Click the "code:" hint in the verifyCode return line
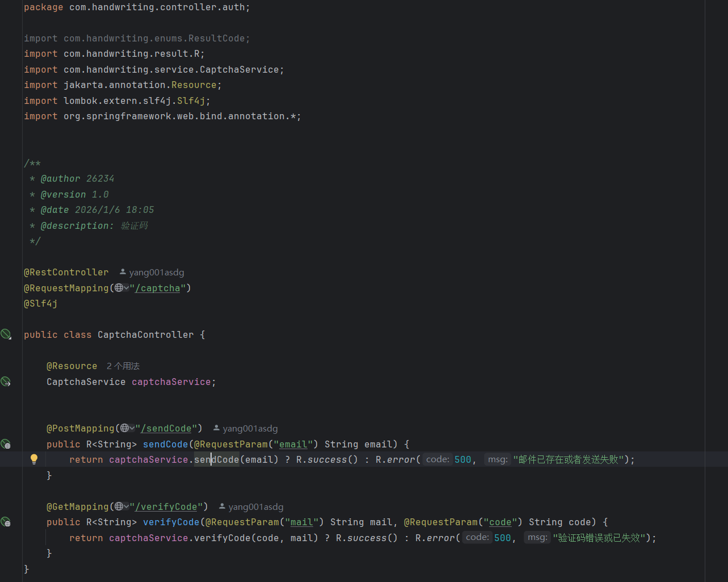The width and height of the screenshot is (728, 582). (477, 537)
